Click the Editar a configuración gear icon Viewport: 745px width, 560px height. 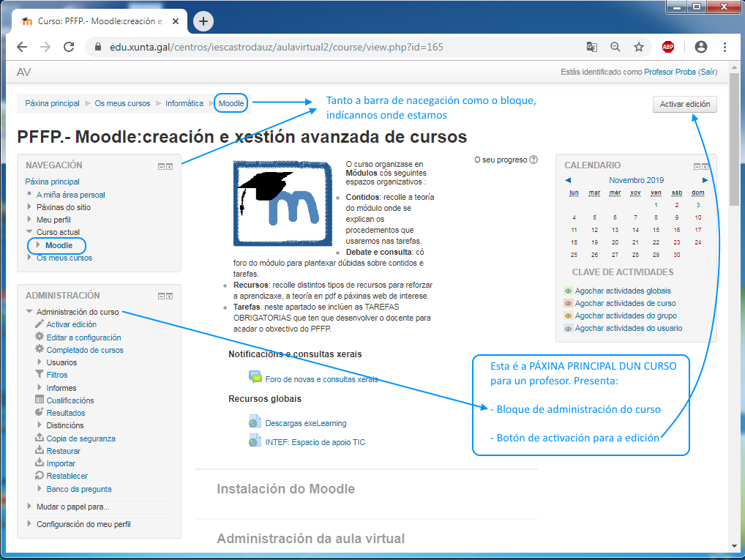[x=40, y=337]
